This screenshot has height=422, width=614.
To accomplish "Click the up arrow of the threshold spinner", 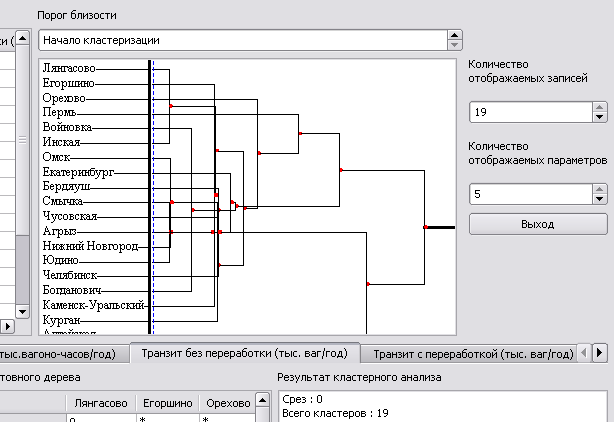I will pyautogui.click(x=455, y=35).
